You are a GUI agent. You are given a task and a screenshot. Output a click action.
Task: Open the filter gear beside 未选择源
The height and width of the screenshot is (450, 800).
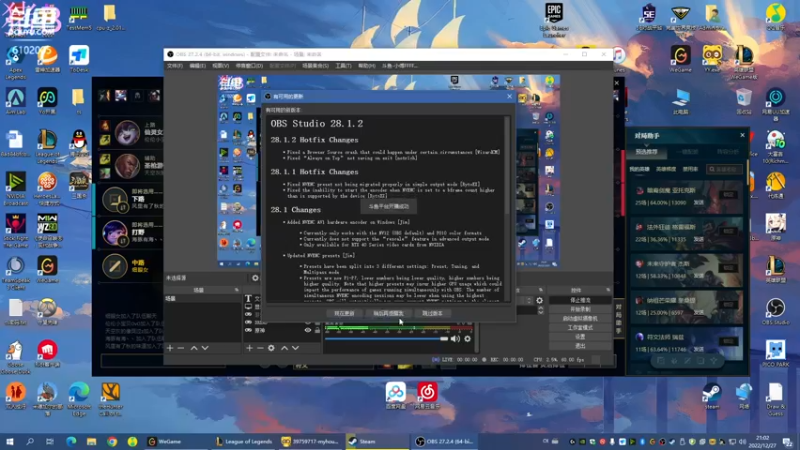255,278
